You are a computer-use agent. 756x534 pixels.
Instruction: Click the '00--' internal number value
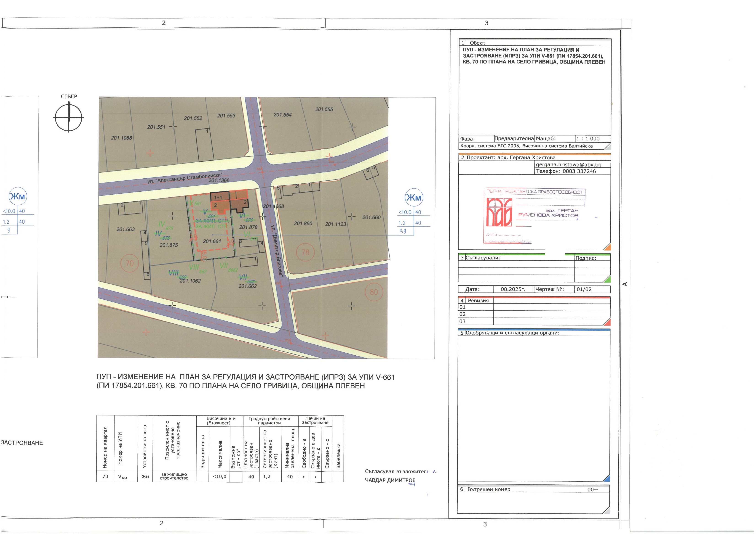click(x=593, y=490)
